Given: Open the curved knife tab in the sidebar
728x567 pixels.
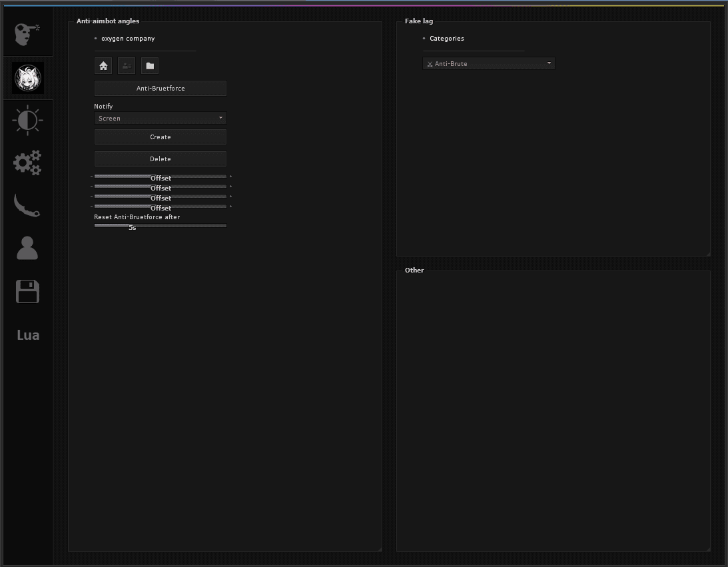Looking at the screenshot, I should [x=27, y=205].
